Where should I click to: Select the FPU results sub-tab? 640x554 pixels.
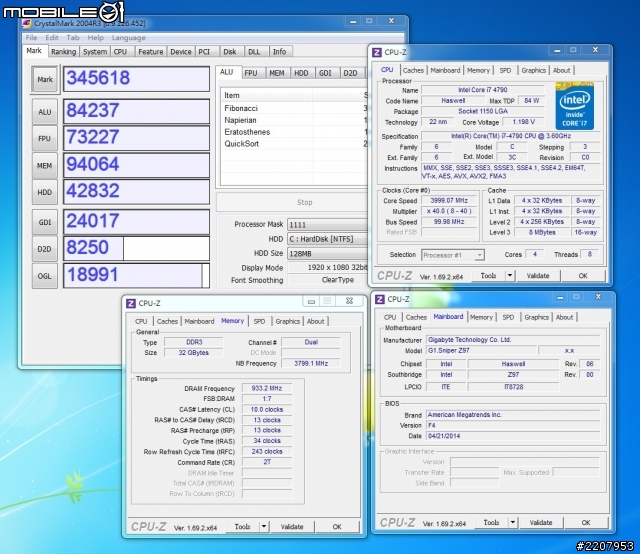click(251, 73)
